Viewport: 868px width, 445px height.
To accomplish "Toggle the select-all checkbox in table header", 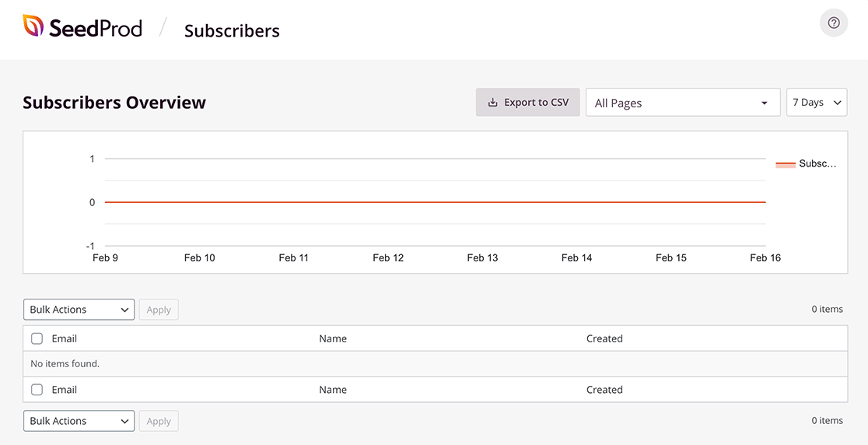I will click(x=37, y=338).
